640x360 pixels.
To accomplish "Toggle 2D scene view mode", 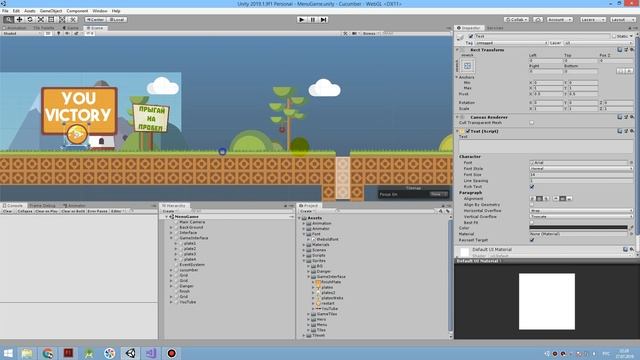I will (48, 33).
